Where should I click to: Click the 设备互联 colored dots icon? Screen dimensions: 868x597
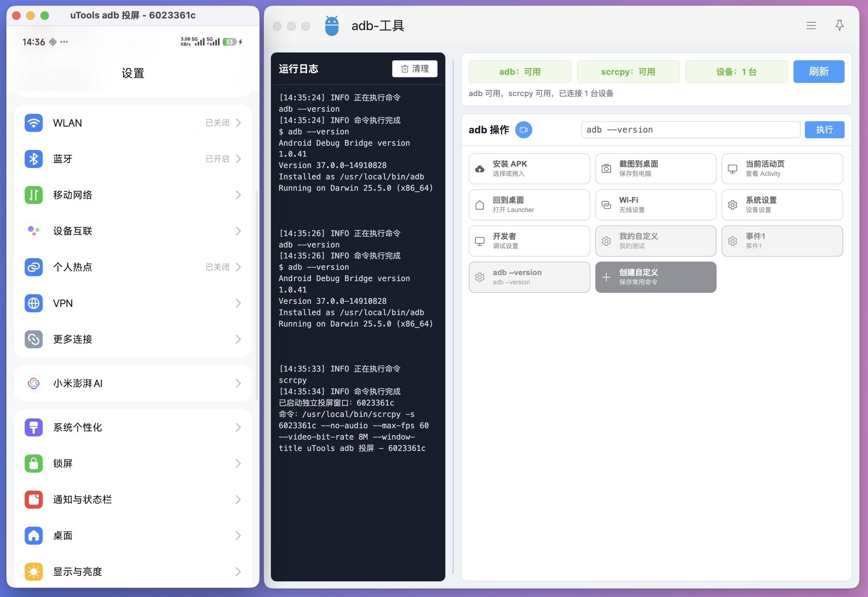click(34, 231)
